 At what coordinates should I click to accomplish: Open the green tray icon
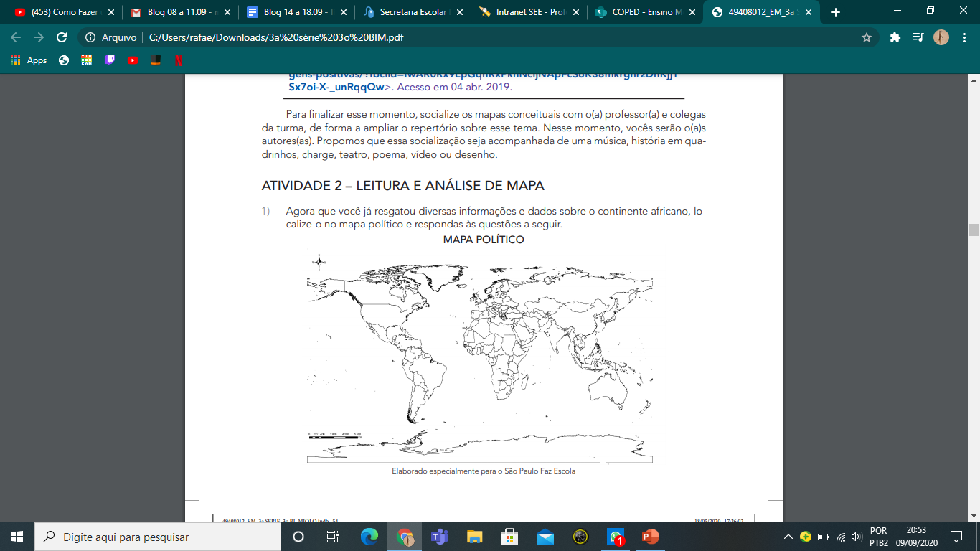pyautogui.click(x=806, y=537)
